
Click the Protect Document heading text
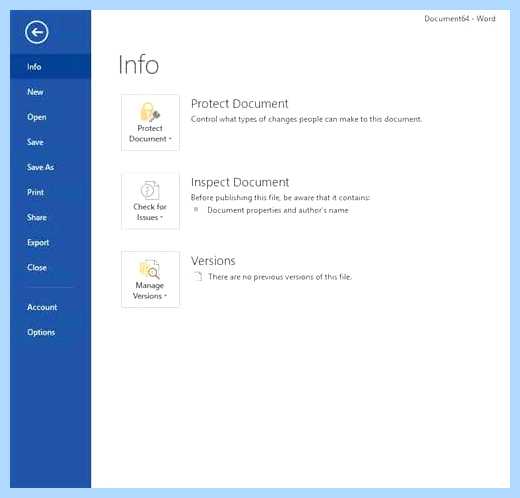tap(239, 104)
